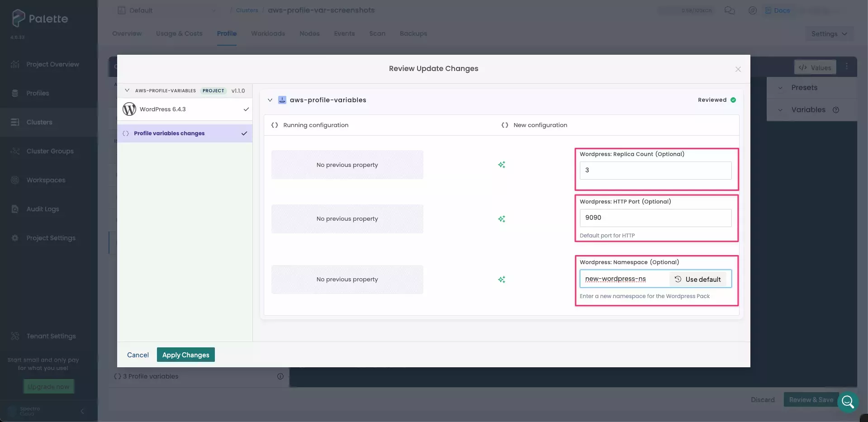Open the Settings dropdown
The height and width of the screenshot is (422, 868).
click(x=829, y=34)
